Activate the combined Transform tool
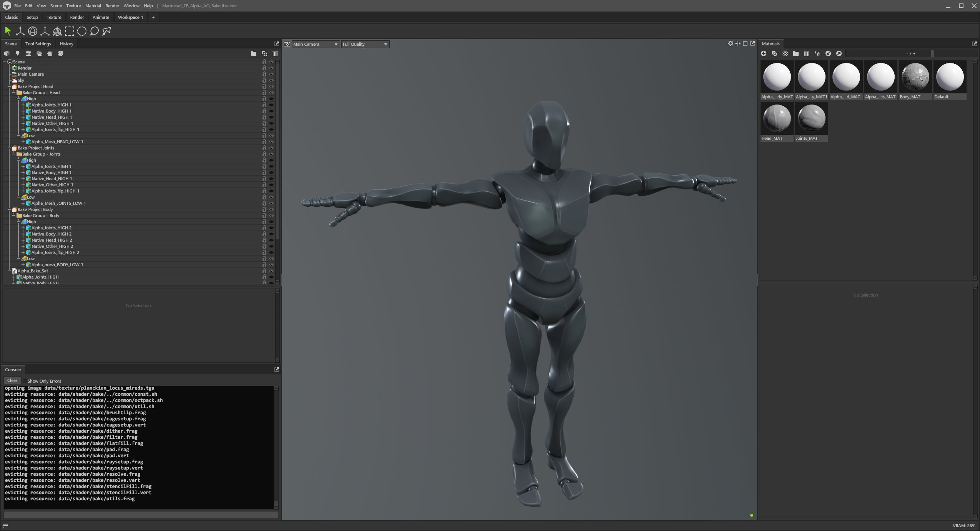Image resolution: width=980 pixels, height=531 pixels. (x=57, y=31)
